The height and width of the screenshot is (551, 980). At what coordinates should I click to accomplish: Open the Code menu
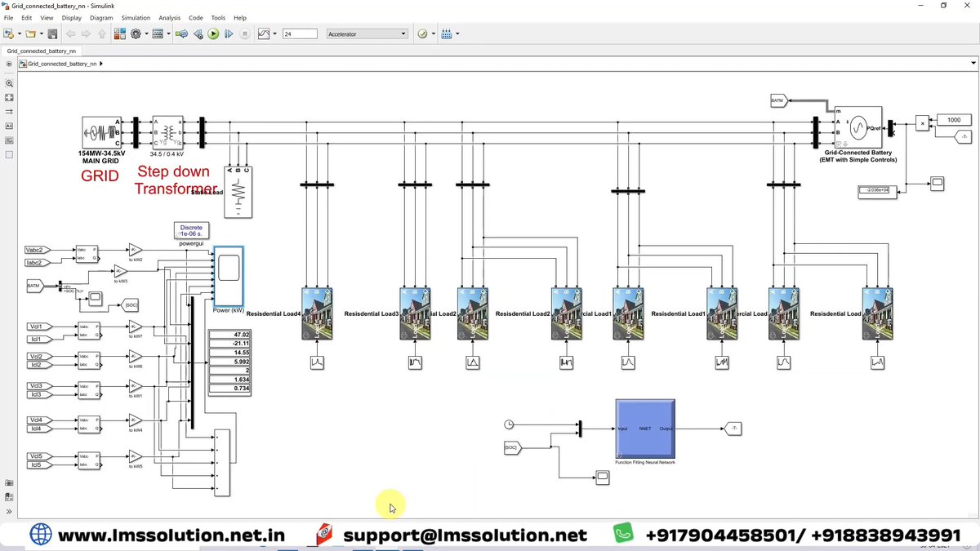195,17
